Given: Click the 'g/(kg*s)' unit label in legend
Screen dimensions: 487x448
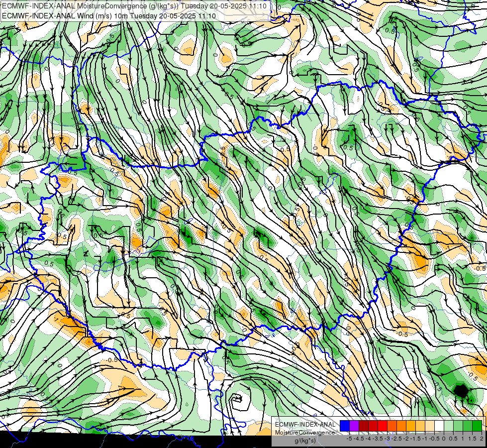Looking at the screenshot, I should [x=305, y=441].
